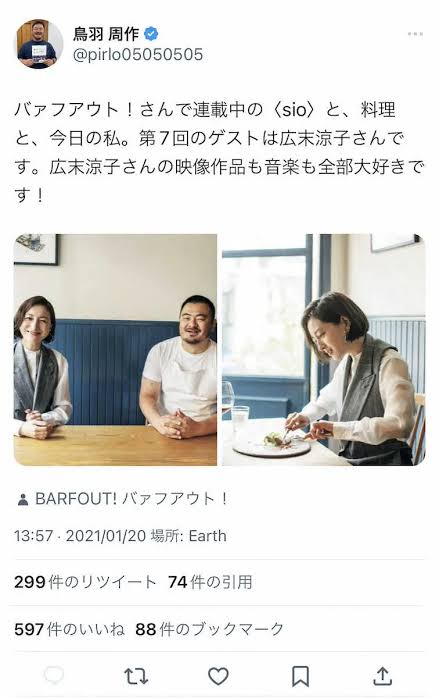View the right photo of woman eating
Image resolution: width=439 pixels, height=698 pixels.
(323, 349)
